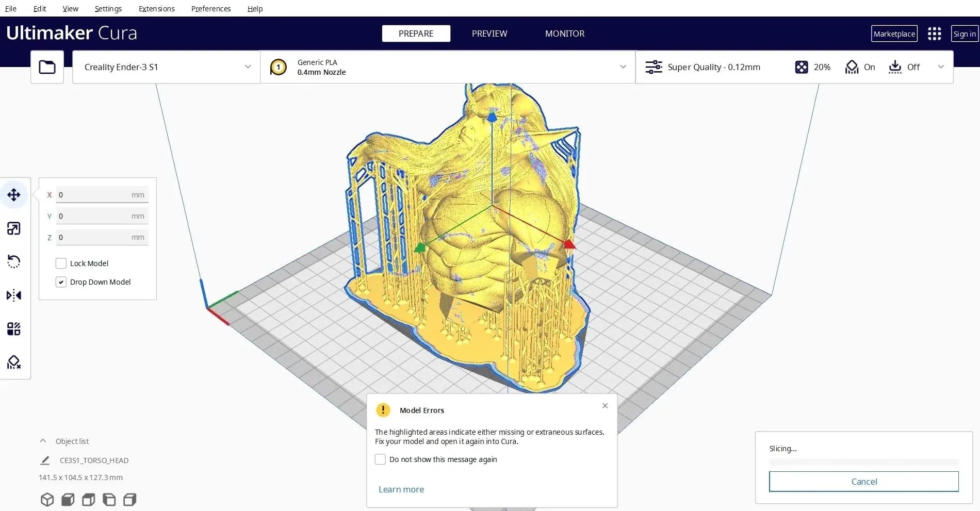Click the print settings sliders icon
Screen dimensions: 980x511
click(654, 67)
